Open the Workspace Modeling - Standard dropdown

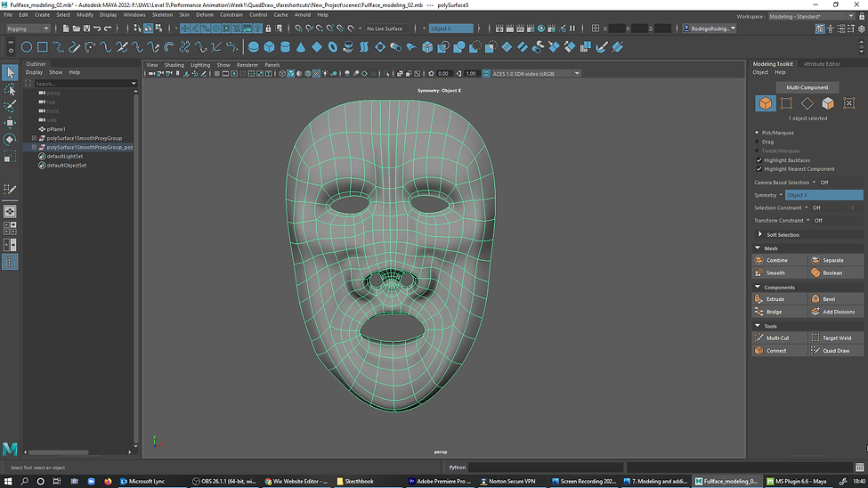(811, 17)
